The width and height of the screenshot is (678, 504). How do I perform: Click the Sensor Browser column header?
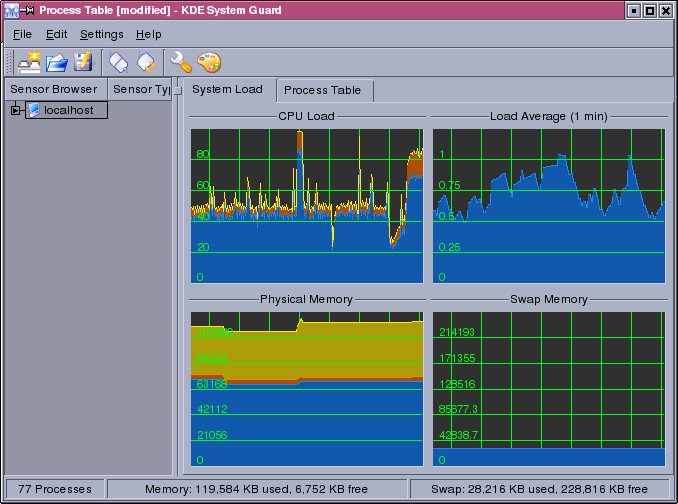(x=54, y=89)
